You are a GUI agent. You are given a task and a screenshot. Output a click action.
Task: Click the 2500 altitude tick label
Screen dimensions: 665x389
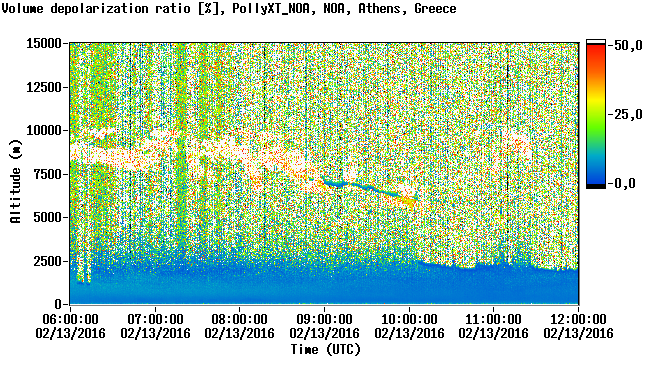click(47, 261)
